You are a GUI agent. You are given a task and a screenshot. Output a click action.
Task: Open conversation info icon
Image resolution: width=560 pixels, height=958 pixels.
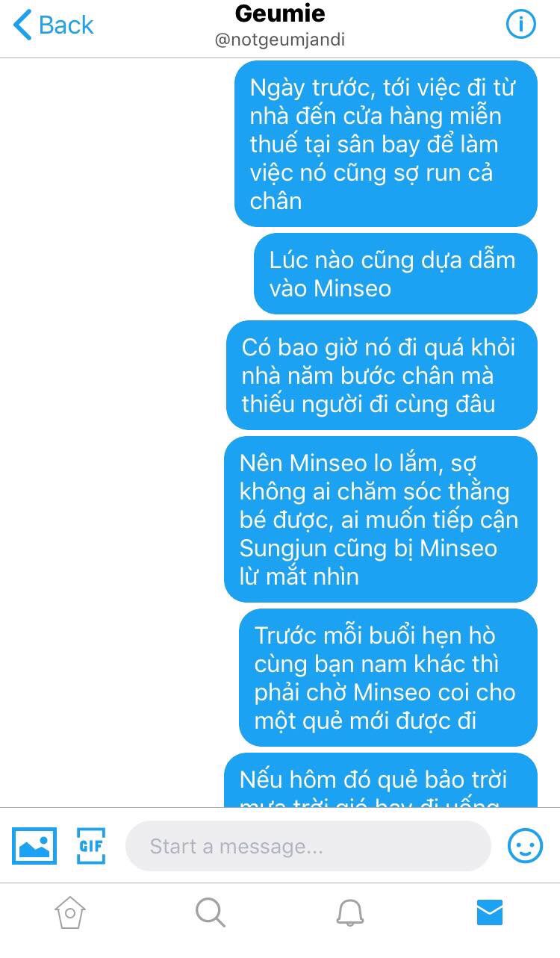[x=521, y=24]
